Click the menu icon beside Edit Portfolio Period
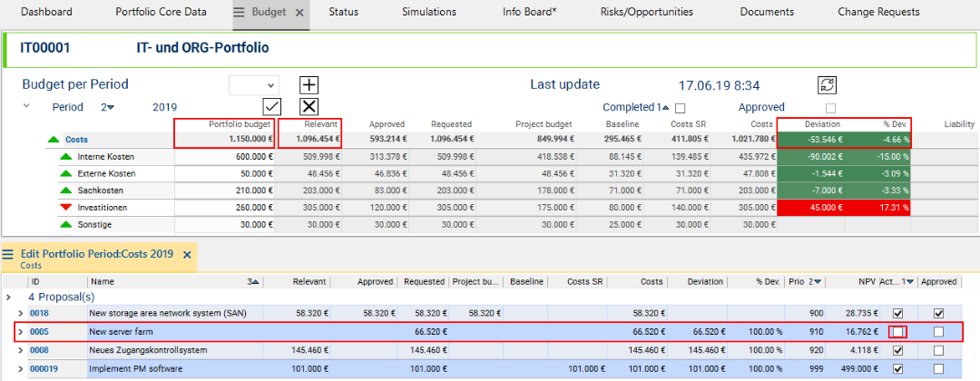 point(8,255)
